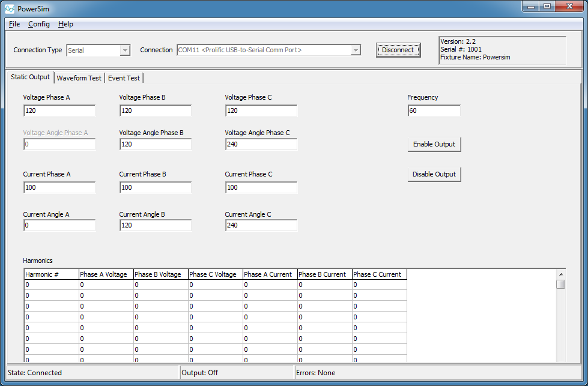Click the Phase B Current column header
Image resolution: width=588 pixels, height=386 pixels.
[x=325, y=274]
